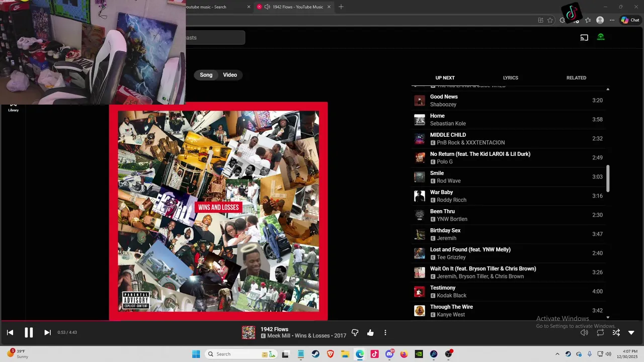This screenshot has height=362, width=644.
Task: Dislike 1942 Flows with thumbs down
Action: point(355,333)
